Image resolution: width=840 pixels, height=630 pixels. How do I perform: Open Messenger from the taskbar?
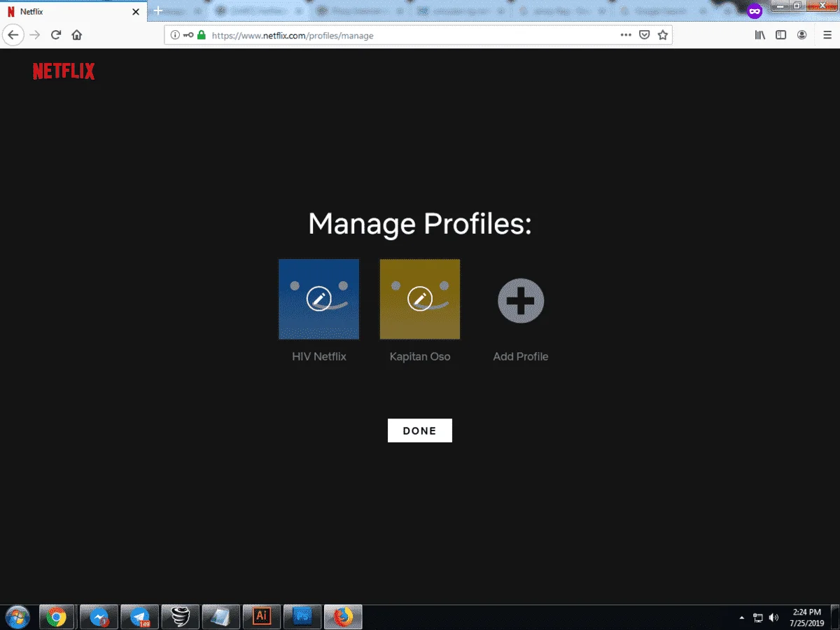tap(99, 617)
